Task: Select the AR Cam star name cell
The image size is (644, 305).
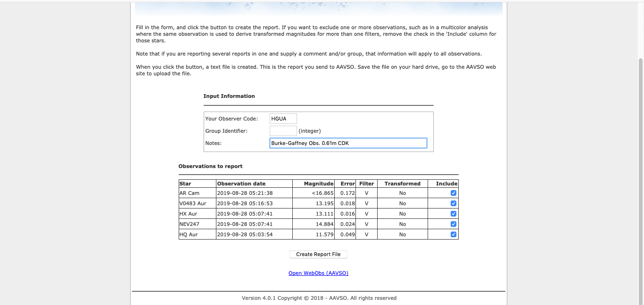Action: 190,193
